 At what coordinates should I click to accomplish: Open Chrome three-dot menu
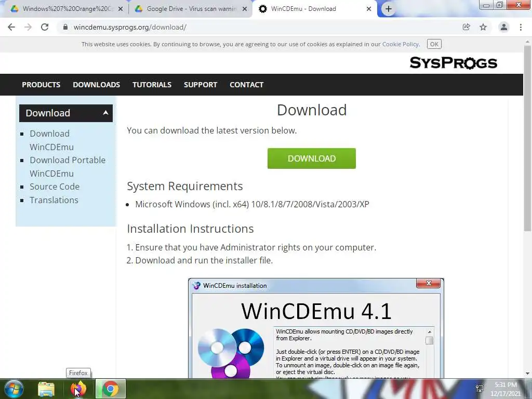[521, 27]
